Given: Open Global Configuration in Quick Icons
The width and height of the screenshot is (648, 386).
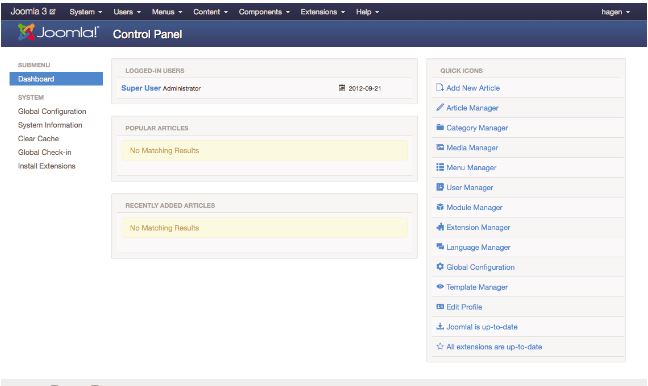Looking at the screenshot, I should (481, 267).
